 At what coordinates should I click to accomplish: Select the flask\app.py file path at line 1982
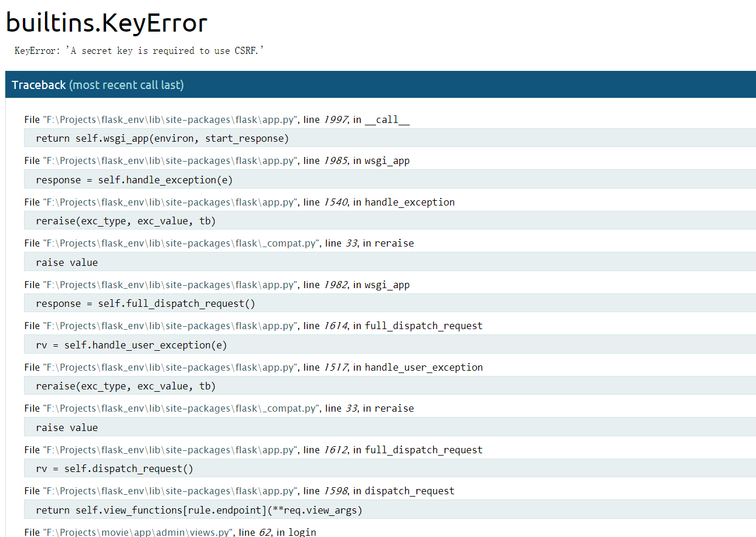click(x=161, y=285)
